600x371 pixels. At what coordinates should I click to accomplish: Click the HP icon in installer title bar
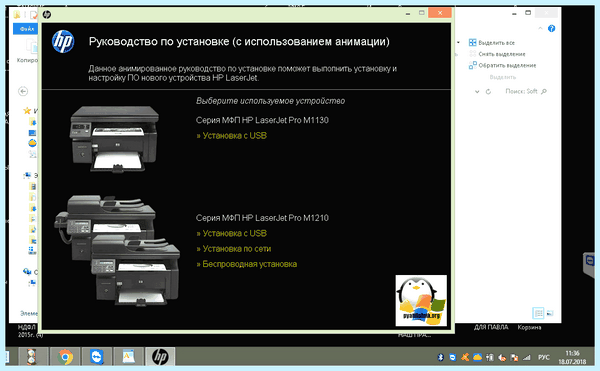coord(47,15)
